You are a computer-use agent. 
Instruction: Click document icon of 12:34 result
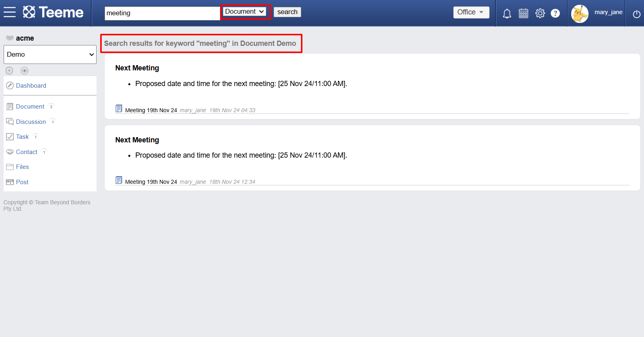point(119,180)
